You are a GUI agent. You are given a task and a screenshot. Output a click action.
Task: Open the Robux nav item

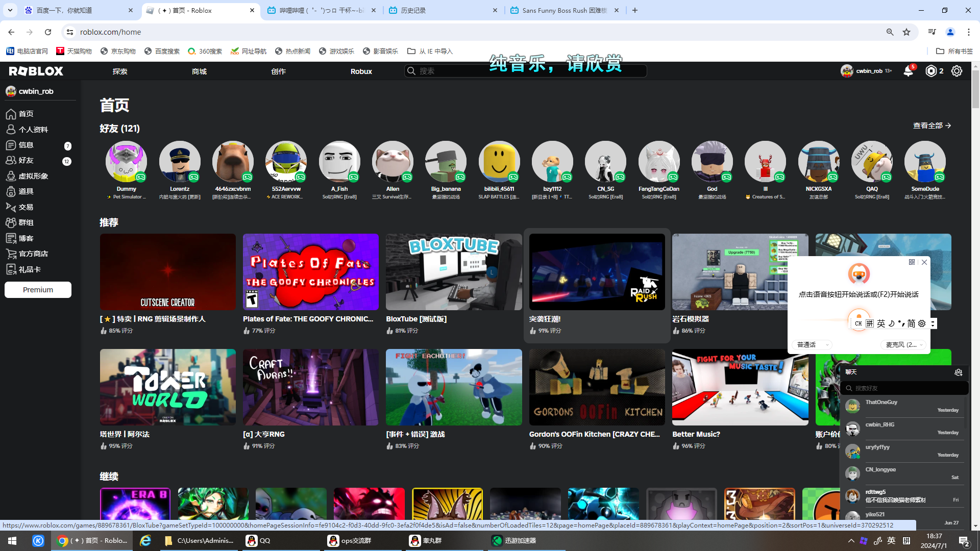pos(361,71)
